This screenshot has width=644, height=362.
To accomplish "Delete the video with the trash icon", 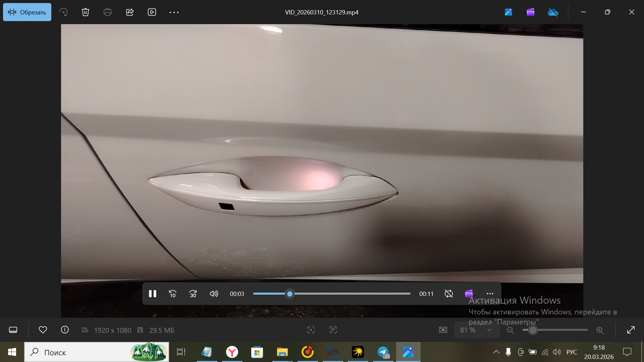I will coord(85,12).
